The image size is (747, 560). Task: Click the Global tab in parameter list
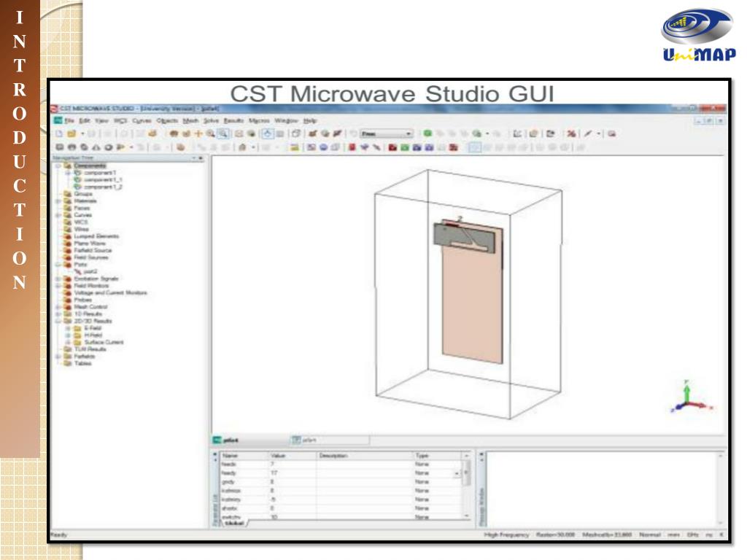[x=234, y=523]
